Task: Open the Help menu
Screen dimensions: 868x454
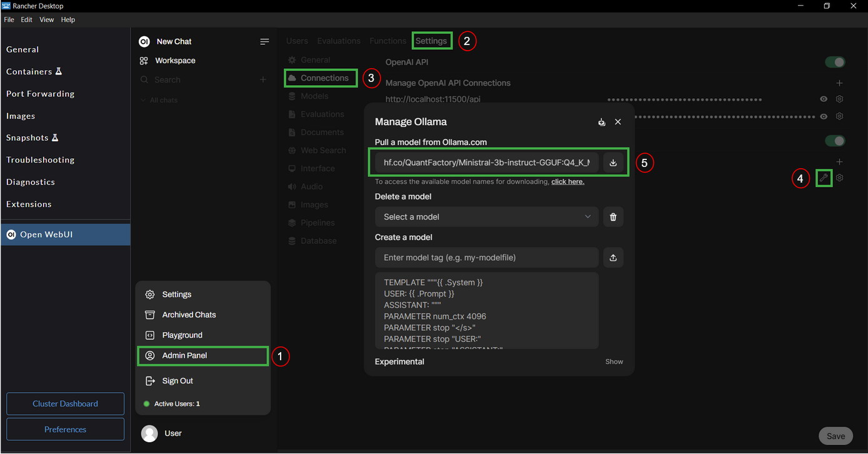Action: pos(68,19)
